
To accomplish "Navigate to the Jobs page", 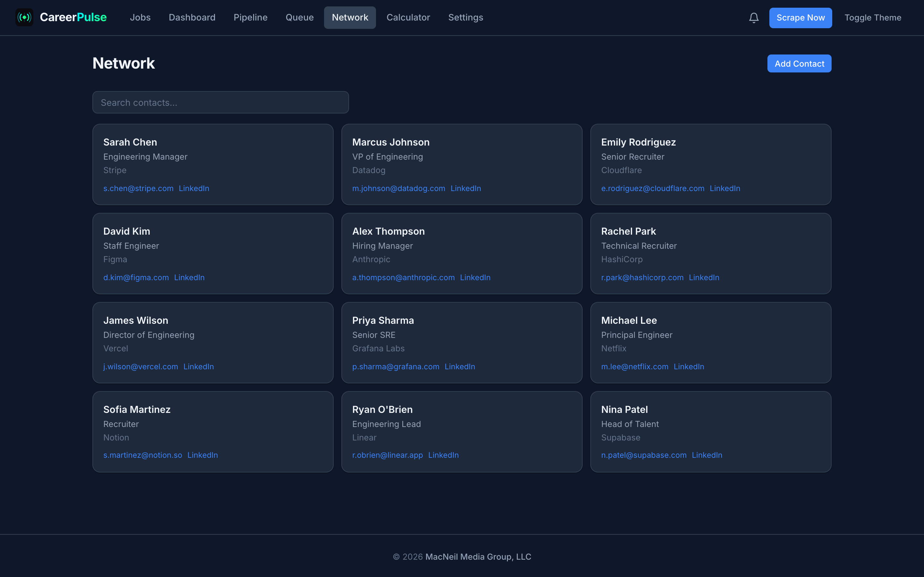I will (x=140, y=17).
